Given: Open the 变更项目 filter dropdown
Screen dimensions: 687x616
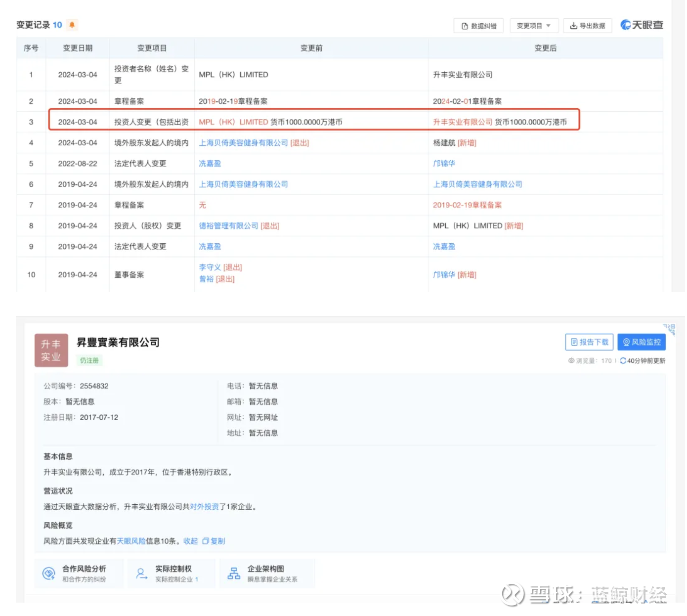Looking at the screenshot, I should click(534, 26).
